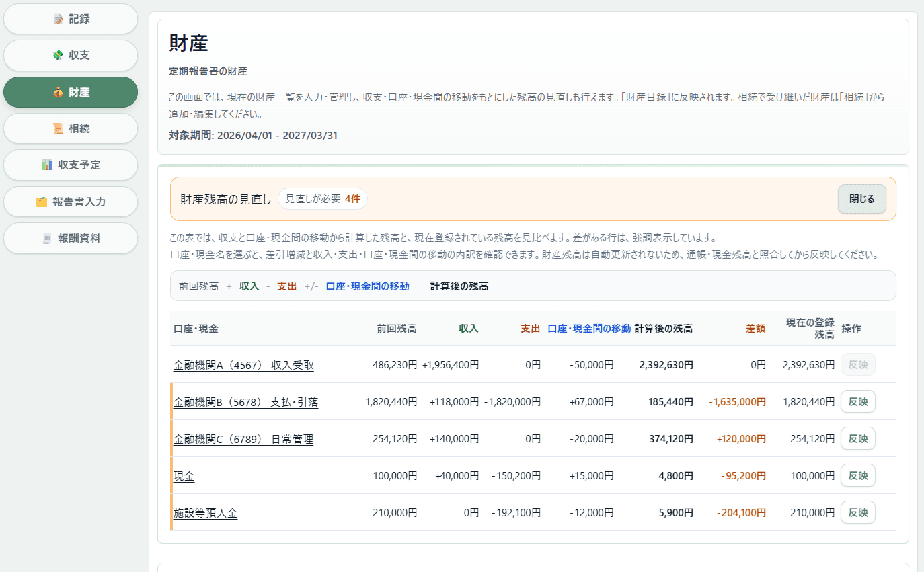Apply 反映 on the 施設等預入金 row

858,512
